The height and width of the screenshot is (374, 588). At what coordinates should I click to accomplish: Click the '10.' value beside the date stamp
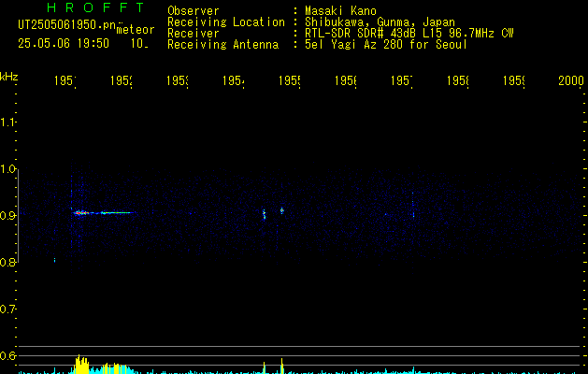tap(139, 43)
